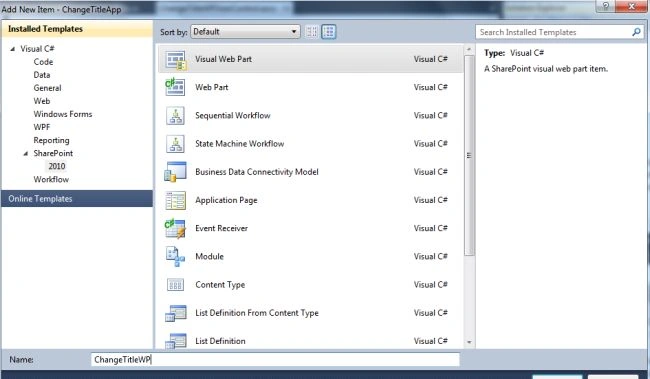This screenshot has width=650, height=379.
Task: Open the help button in title bar
Action: click(605, 6)
